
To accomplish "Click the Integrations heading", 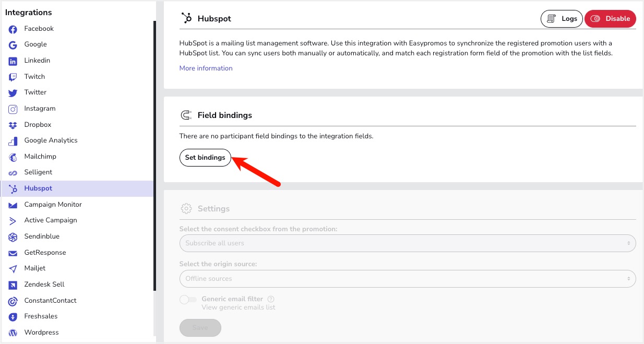I will [x=29, y=12].
